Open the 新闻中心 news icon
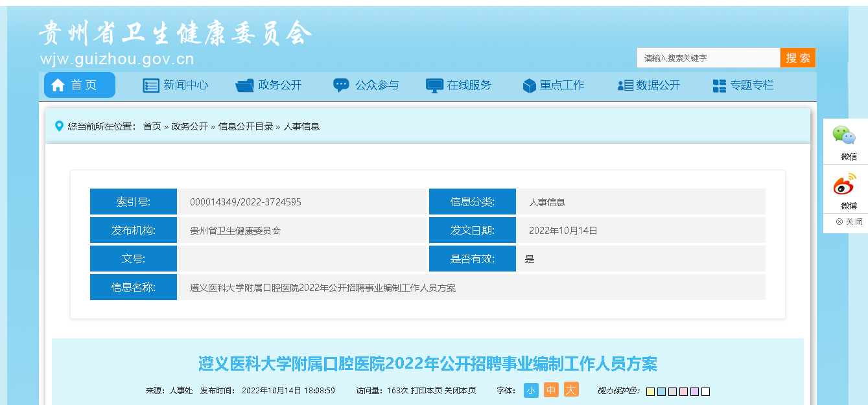Viewport: 868px width, 405px height. (x=151, y=86)
